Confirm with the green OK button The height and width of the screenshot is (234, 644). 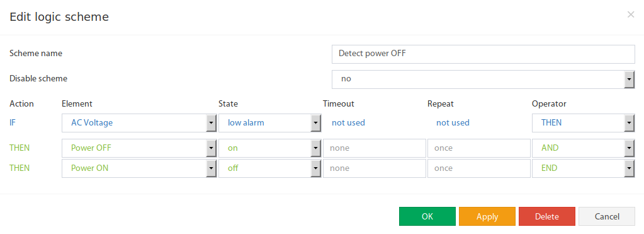click(x=427, y=216)
